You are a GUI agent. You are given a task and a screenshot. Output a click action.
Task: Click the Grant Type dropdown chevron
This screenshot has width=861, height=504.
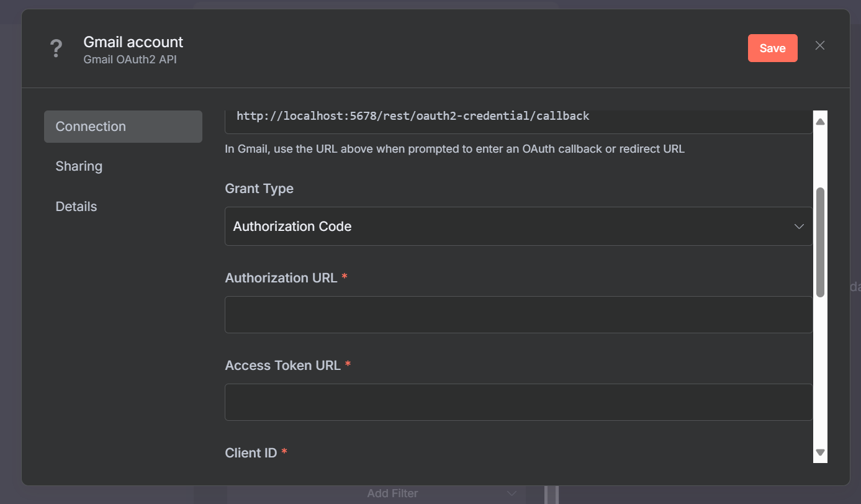pyautogui.click(x=799, y=227)
